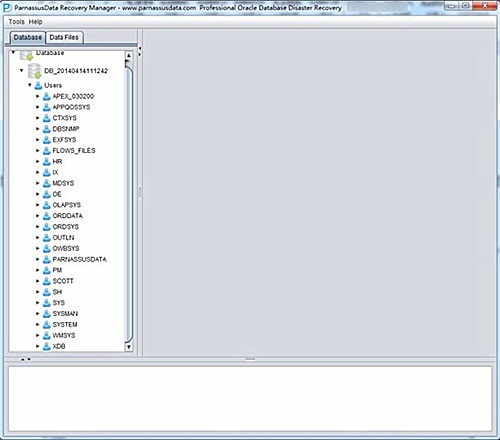Click the tree scrollbar down arrow

[129, 347]
